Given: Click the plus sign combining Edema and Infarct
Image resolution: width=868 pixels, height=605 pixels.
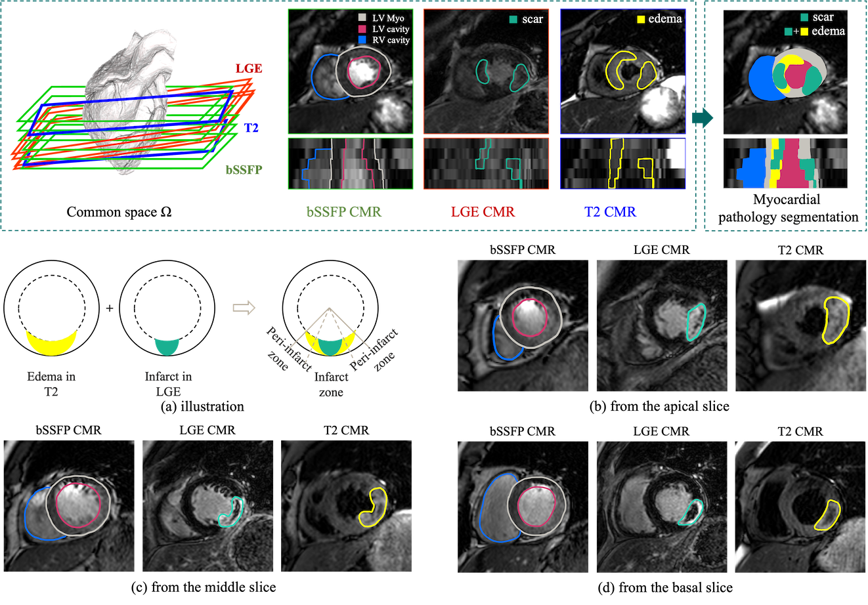Looking at the screenshot, I should coord(109,308).
